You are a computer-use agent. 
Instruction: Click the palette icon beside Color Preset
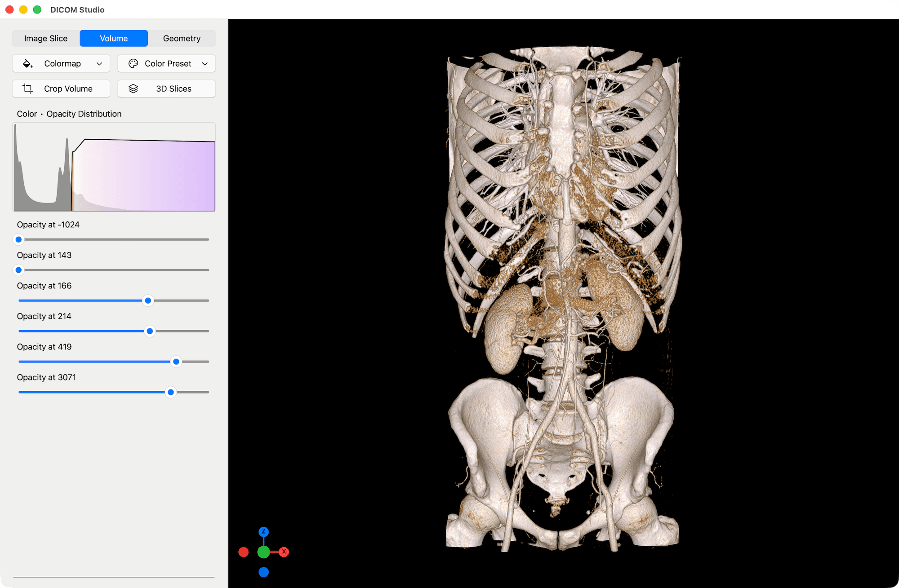133,63
